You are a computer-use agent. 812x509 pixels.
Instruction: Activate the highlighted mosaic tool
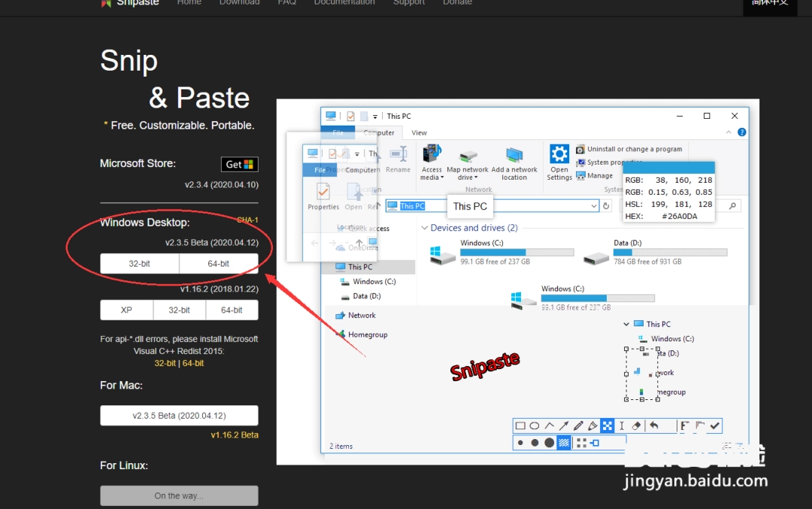[607, 426]
